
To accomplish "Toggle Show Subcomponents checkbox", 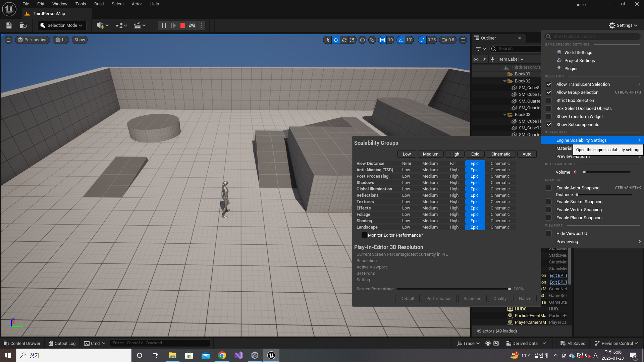I will (549, 124).
